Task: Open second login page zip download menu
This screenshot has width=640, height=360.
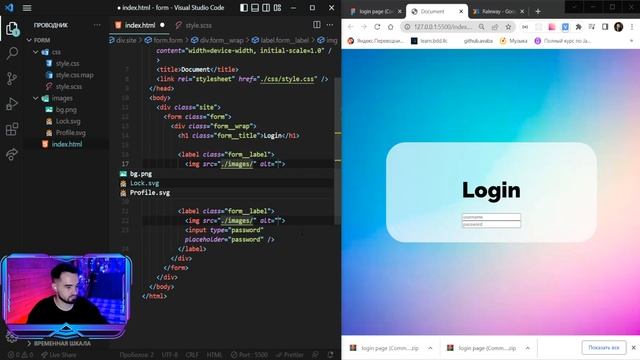Action: point(527,348)
